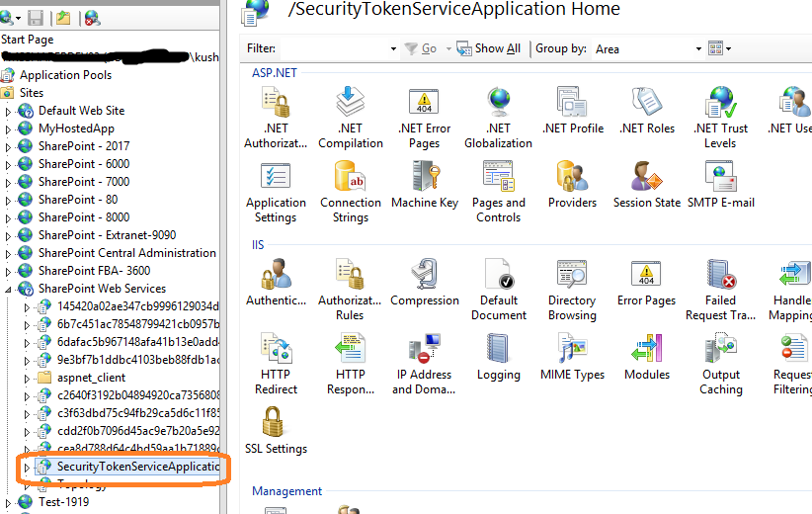Viewport: 812px width, 514px height.
Task: Expand MyHostedApp site node
Action: point(8,129)
